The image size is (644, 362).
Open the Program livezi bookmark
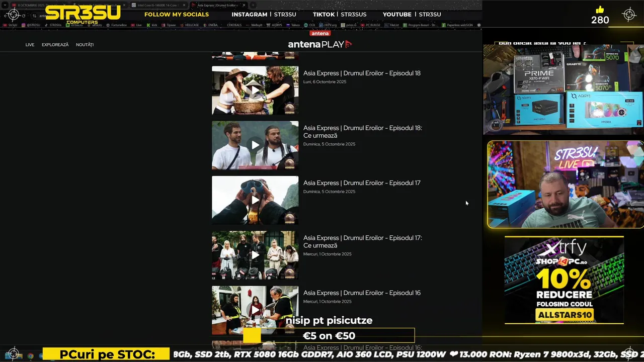[420, 25]
